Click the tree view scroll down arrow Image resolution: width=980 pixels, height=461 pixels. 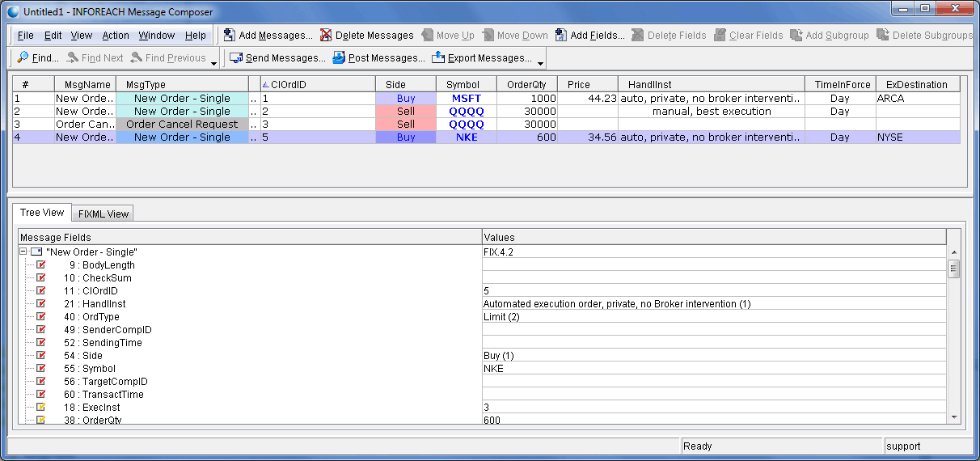pos(953,417)
